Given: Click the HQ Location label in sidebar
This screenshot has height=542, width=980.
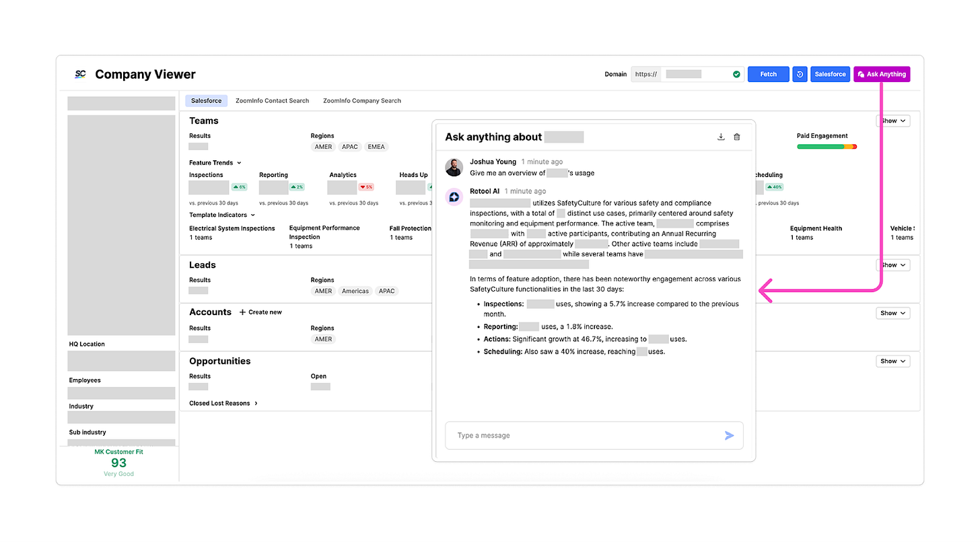Looking at the screenshot, I should [87, 344].
